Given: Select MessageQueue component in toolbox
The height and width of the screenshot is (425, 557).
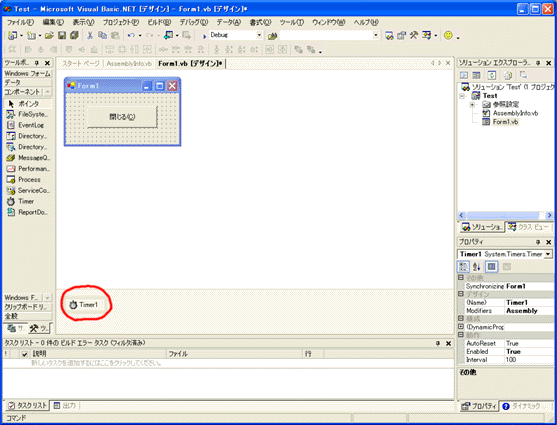Looking at the screenshot, I should pos(28,158).
